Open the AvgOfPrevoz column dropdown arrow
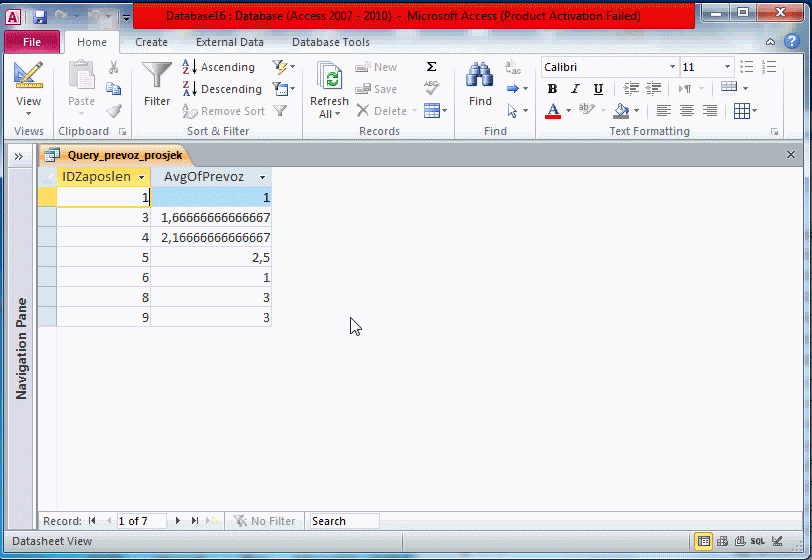This screenshot has height=560, width=812. tap(262, 177)
